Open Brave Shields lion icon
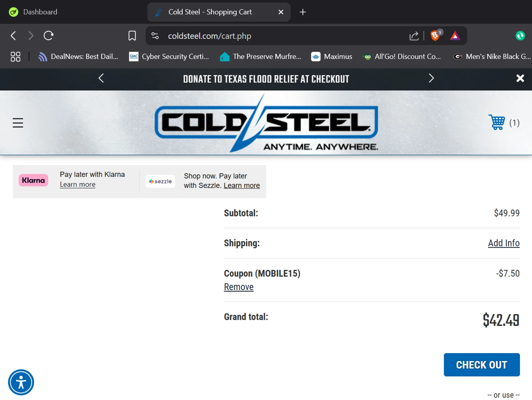Image resolution: width=532 pixels, height=400 pixels. click(x=436, y=35)
